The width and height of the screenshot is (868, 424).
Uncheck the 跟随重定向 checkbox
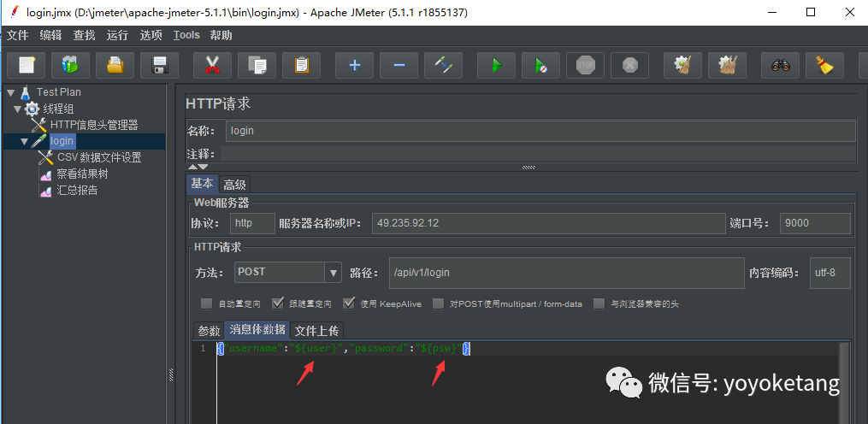277,303
